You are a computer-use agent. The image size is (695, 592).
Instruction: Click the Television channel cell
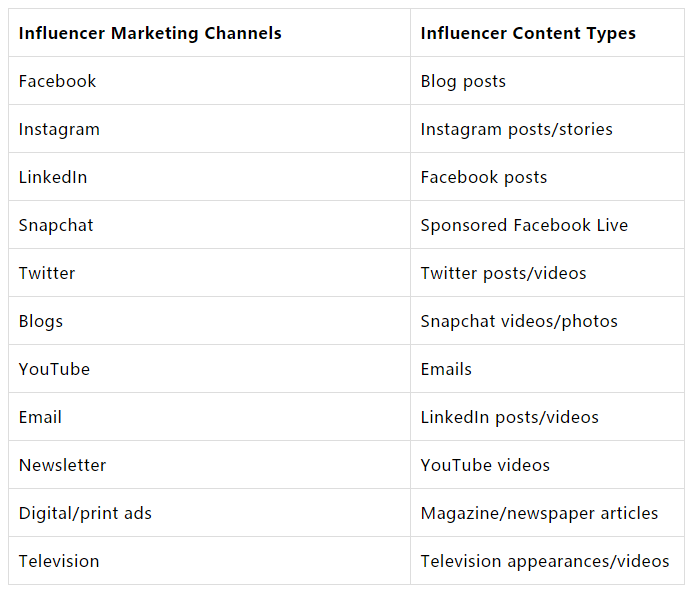209,561
